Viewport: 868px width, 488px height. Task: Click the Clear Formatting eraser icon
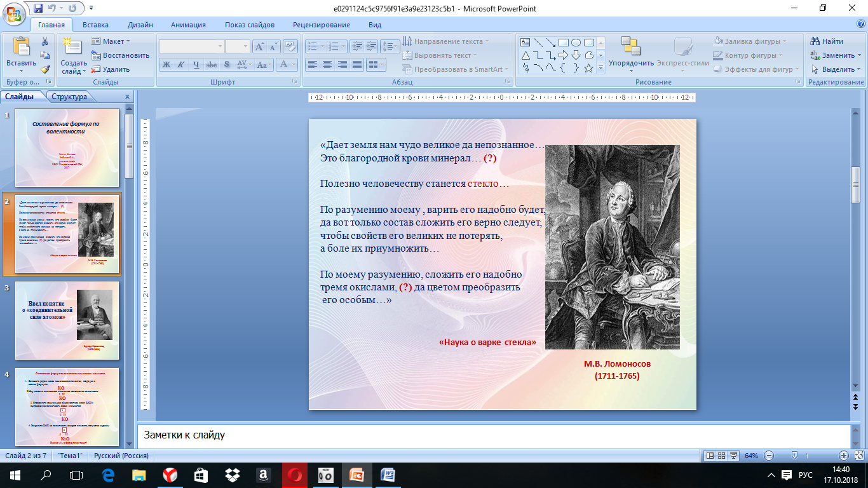[290, 46]
